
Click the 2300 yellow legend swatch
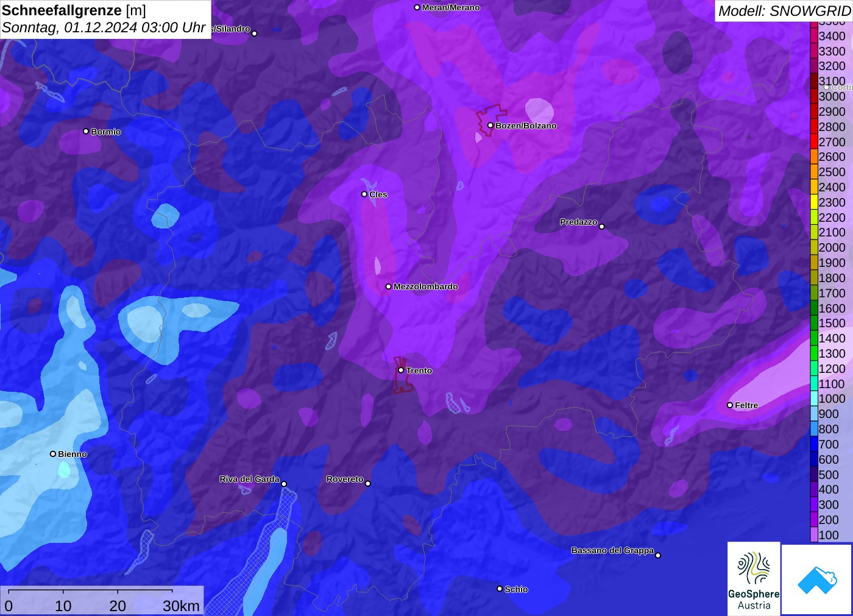click(814, 202)
